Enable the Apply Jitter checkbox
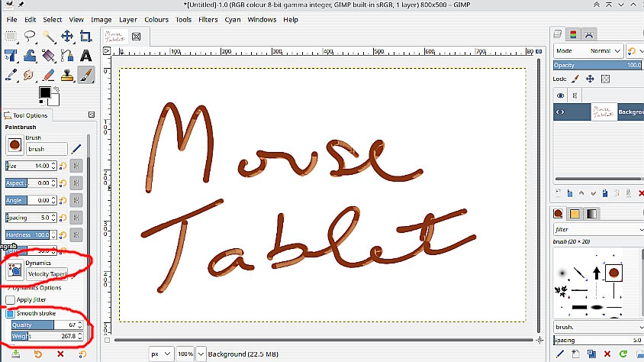The height and width of the screenshot is (362, 644). point(10,300)
